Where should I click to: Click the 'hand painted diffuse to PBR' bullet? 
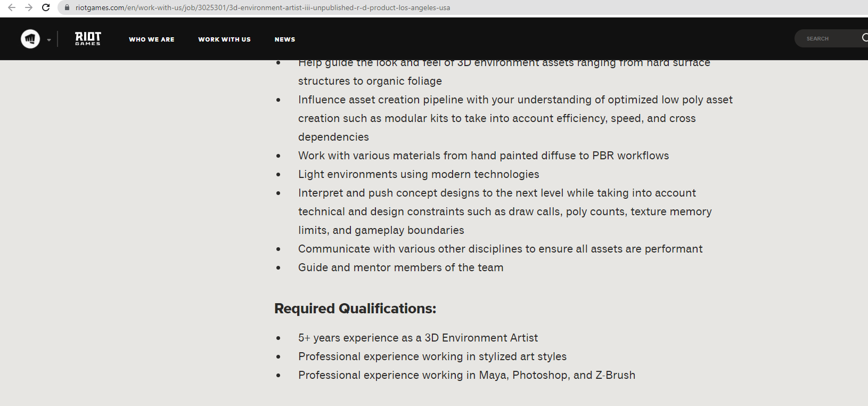click(484, 156)
